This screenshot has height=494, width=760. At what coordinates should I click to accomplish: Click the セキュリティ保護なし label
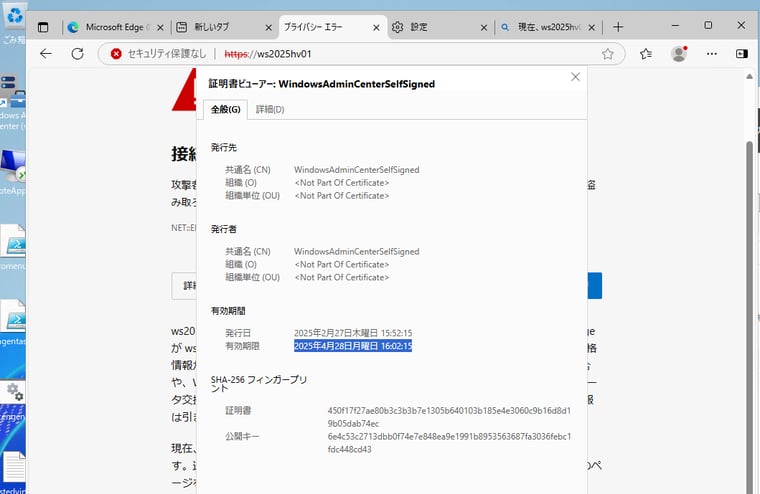167,54
